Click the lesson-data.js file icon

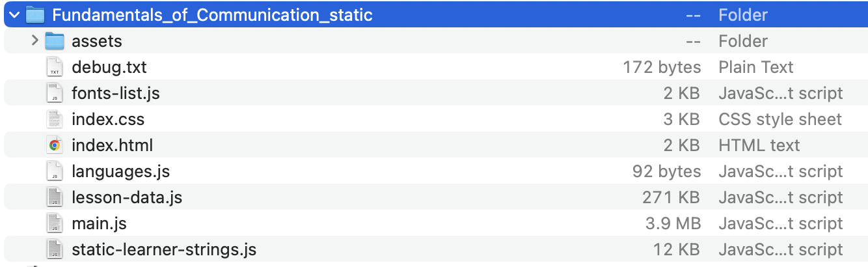(55, 197)
